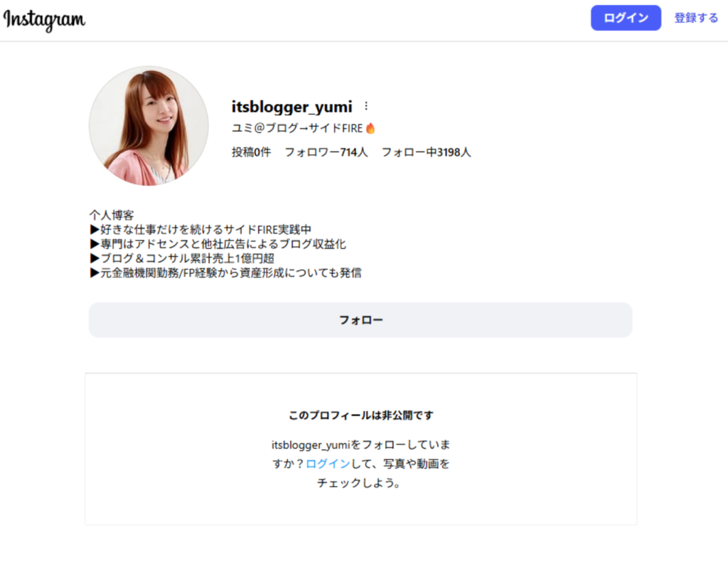Click bio line mentioning アドセンス
Viewport: 728px width, 583px height.
pyautogui.click(x=218, y=244)
